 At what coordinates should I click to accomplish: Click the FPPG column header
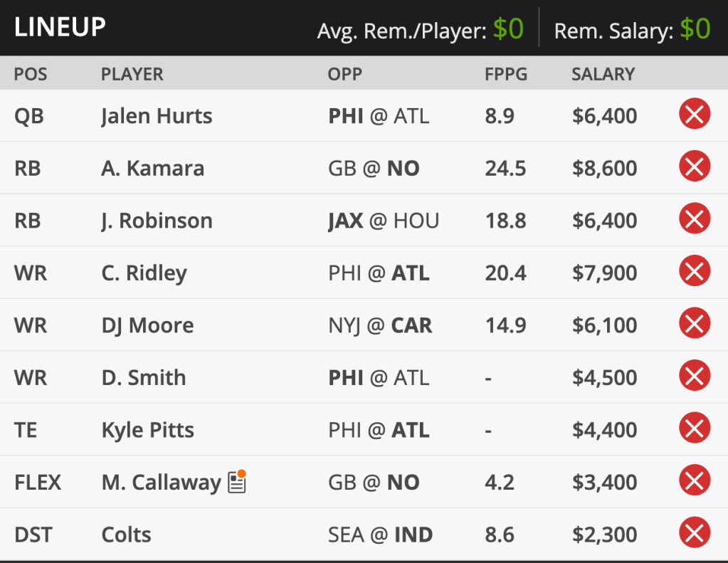coord(506,74)
